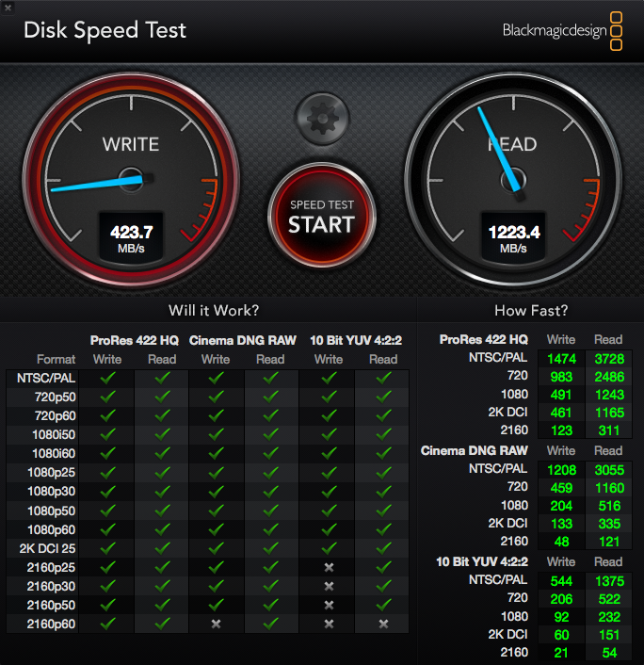This screenshot has height=665, width=644.
Task: Click ProRes NTSC/PAL write value 1474
Action: coord(561,359)
